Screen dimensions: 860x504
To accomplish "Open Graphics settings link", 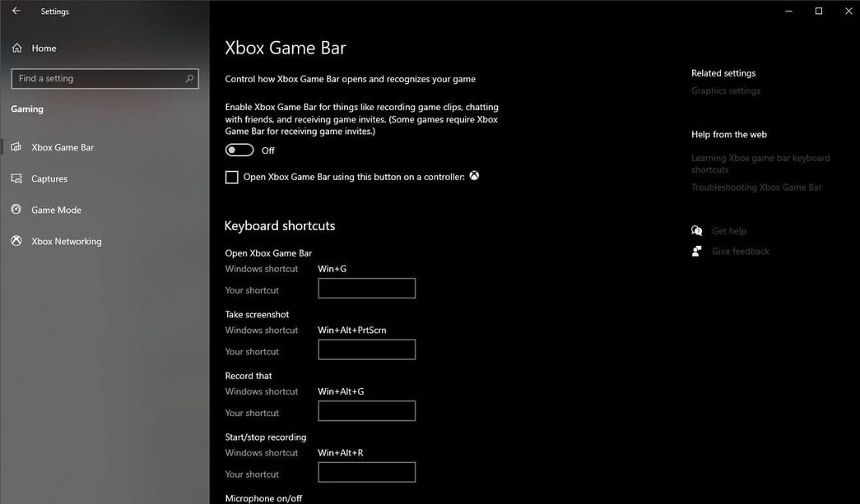I will coord(725,90).
